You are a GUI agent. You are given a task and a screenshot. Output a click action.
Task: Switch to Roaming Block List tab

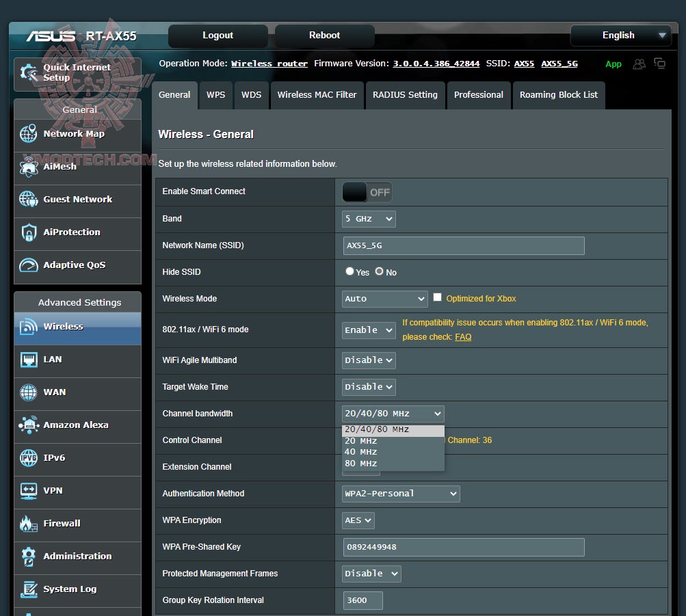pyautogui.click(x=559, y=95)
